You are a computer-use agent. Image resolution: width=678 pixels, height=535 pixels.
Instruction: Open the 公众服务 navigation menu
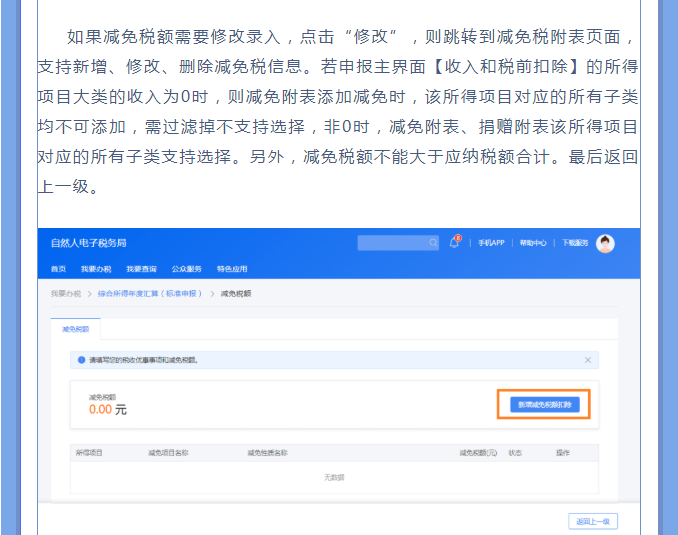pos(187,269)
